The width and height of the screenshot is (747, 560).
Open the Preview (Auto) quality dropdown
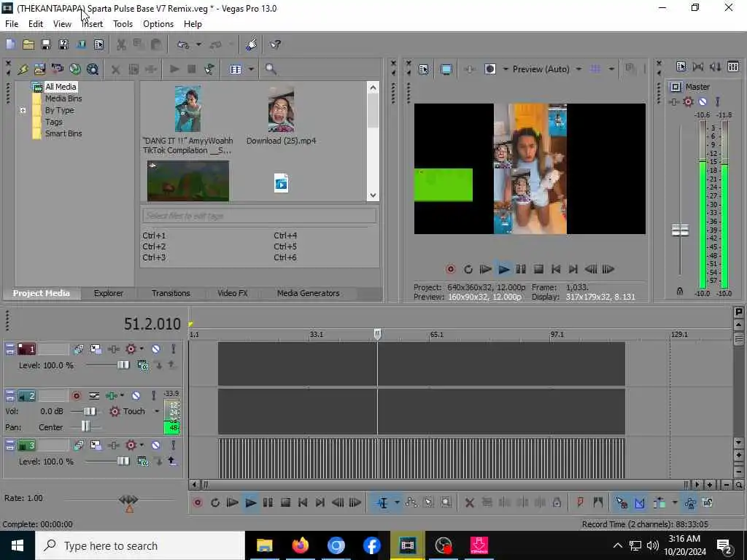[x=578, y=69]
